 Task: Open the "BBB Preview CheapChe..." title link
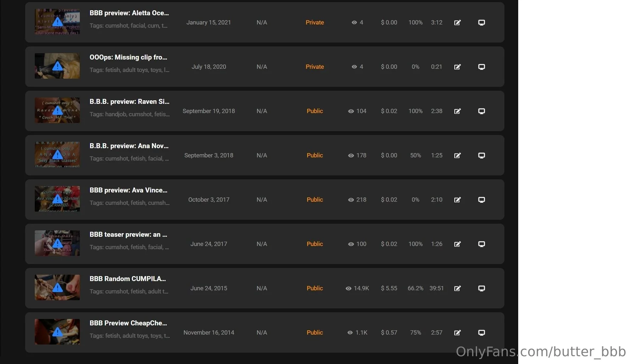tap(128, 323)
